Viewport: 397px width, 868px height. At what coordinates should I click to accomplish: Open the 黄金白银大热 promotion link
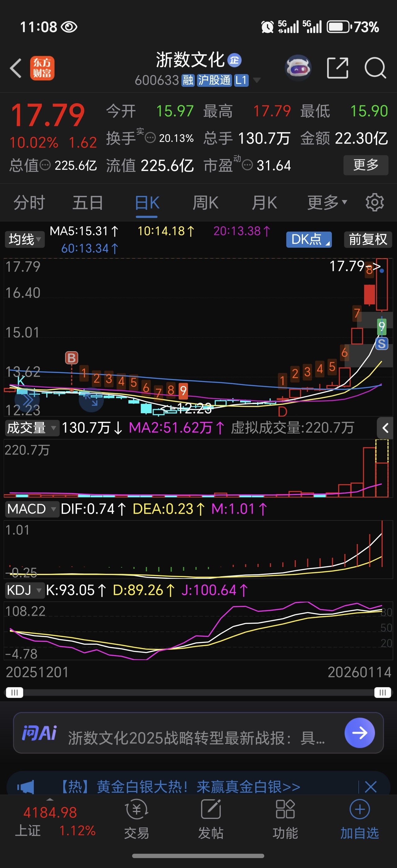tap(180, 787)
